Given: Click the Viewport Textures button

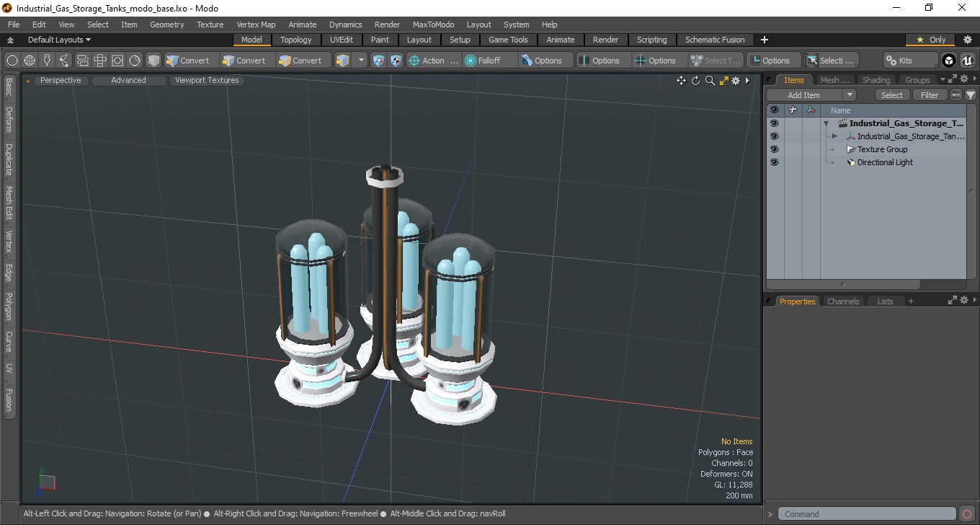Looking at the screenshot, I should click(x=207, y=81).
